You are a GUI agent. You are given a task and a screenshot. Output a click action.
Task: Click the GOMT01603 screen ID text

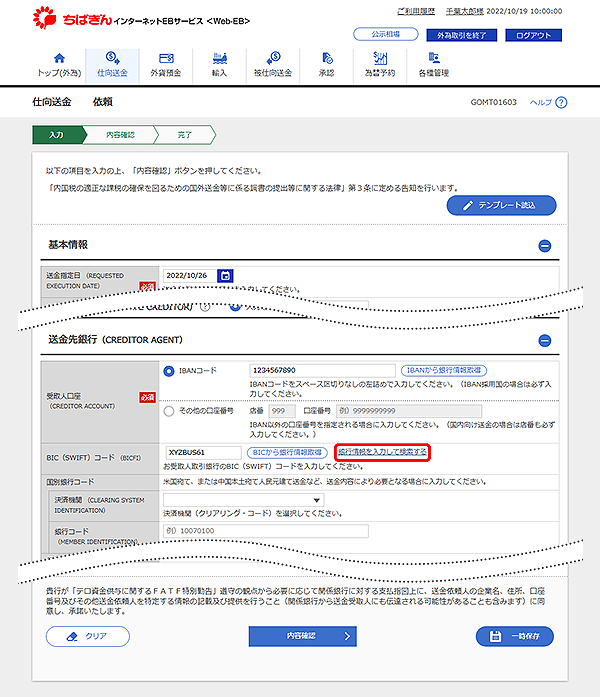493,102
